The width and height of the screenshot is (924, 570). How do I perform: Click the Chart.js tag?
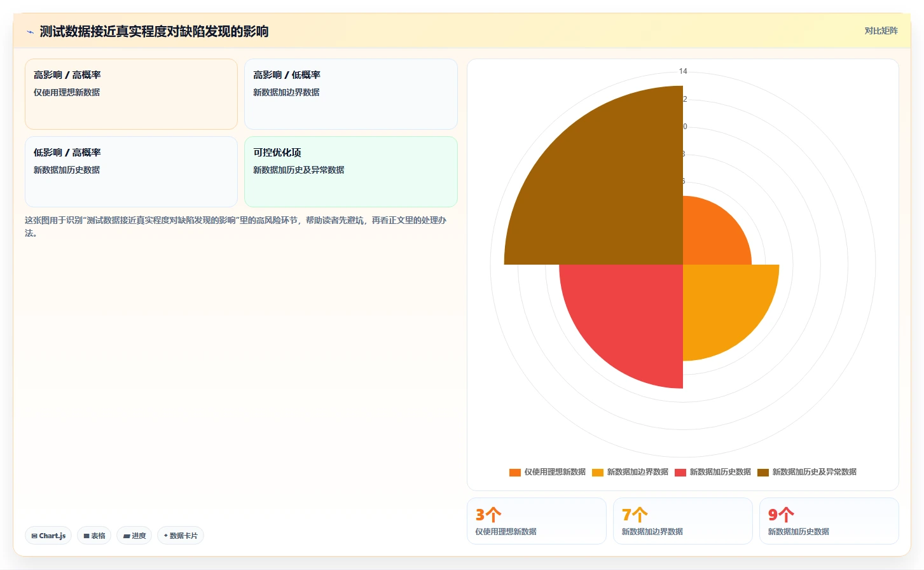point(48,536)
